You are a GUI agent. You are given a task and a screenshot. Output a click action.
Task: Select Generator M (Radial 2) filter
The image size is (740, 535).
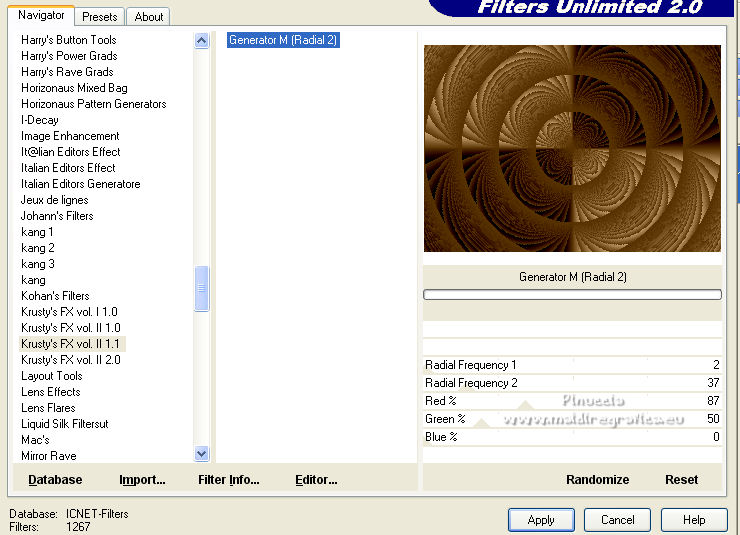[283, 40]
